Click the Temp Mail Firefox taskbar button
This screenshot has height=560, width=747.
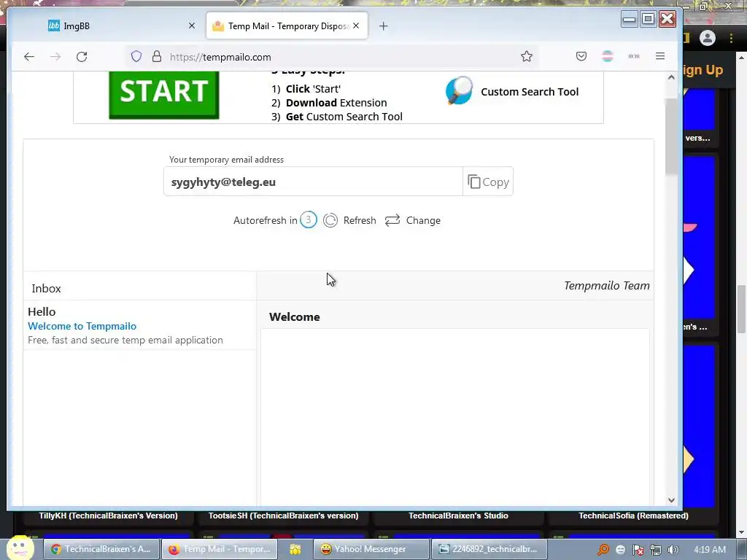click(x=219, y=549)
